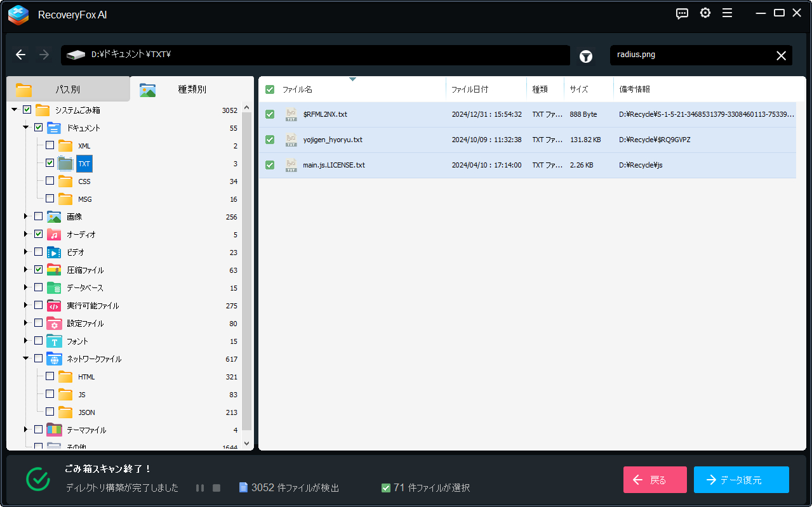The width and height of the screenshot is (812, 507).
Task: Collapse the システムごみ箱 tree node
Action: (x=15, y=110)
